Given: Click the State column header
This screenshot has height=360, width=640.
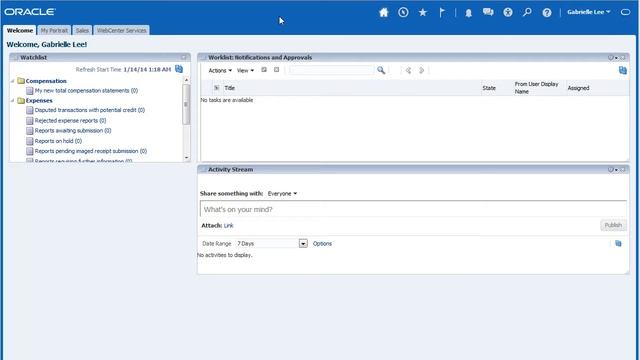Looking at the screenshot, I should click(489, 88).
